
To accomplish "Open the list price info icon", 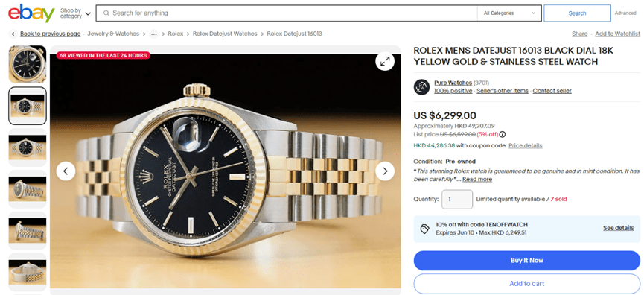I will click(503, 134).
